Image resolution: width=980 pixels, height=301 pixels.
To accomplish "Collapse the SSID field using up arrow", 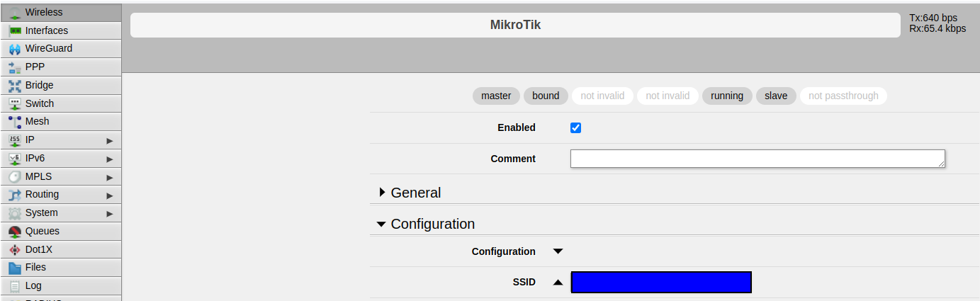I will click(558, 282).
